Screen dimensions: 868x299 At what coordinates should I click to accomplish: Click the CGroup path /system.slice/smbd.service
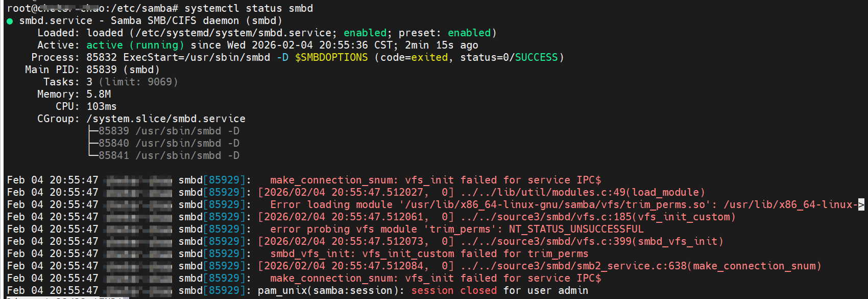166,119
